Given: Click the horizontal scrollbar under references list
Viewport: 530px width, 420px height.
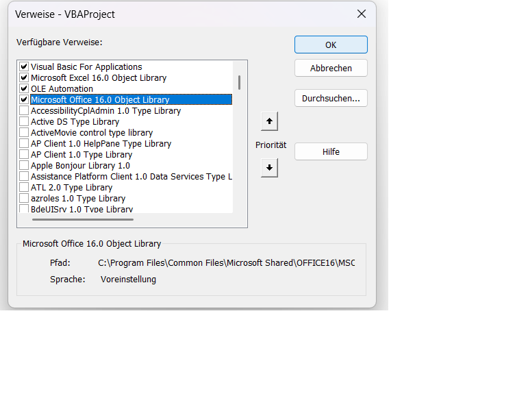Looking at the screenshot, I should coord(83,219).
